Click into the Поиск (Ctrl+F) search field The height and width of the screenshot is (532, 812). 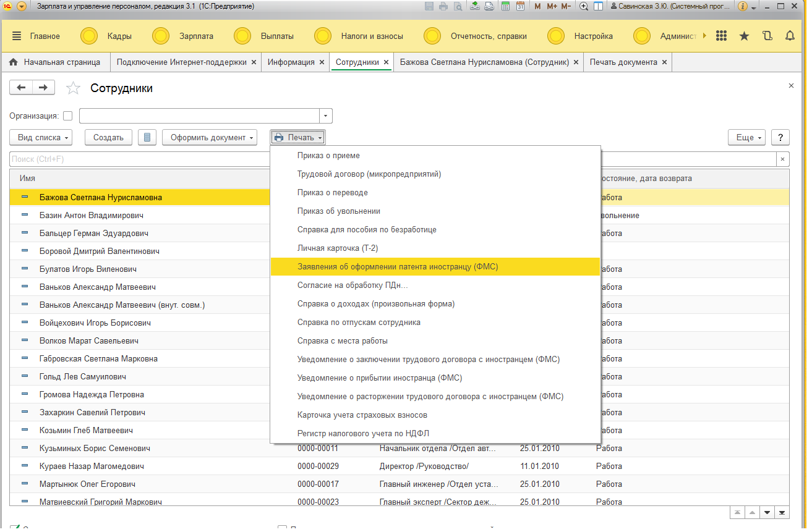pyautogui.click(x=393, y=159)
